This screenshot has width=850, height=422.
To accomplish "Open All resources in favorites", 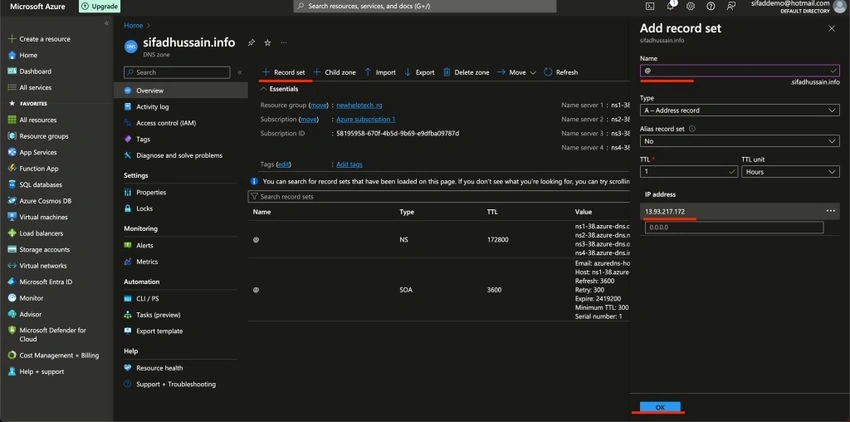I will 32,120.
